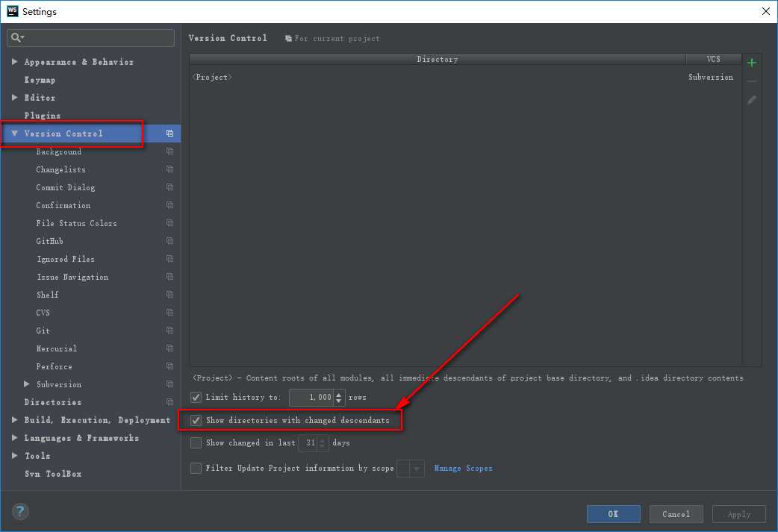Click the Cancel button
This screenshot has width=778, height=532.
click(x=676, y=514)
